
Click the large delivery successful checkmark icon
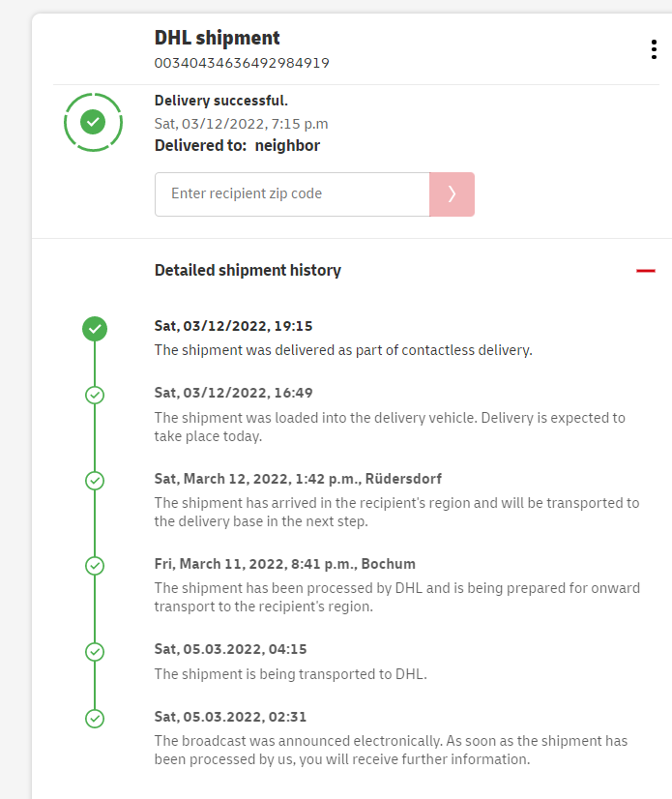point(93,122)
